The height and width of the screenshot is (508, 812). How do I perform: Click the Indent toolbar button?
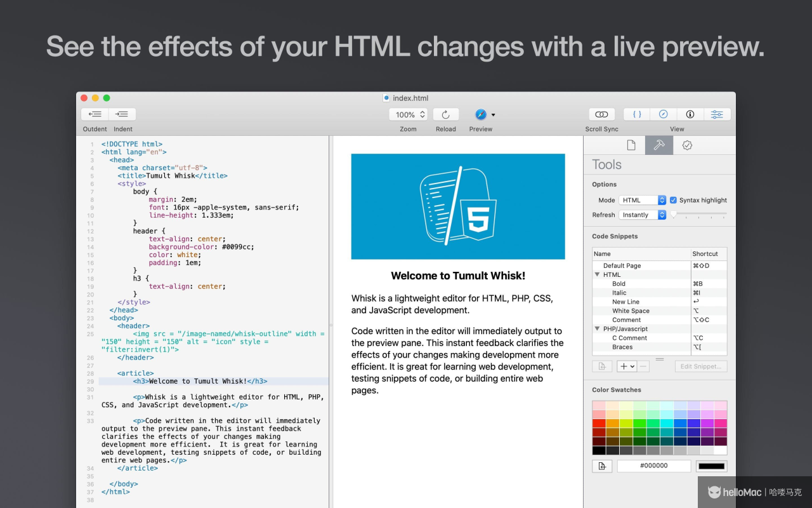click(x=122, y=114)
